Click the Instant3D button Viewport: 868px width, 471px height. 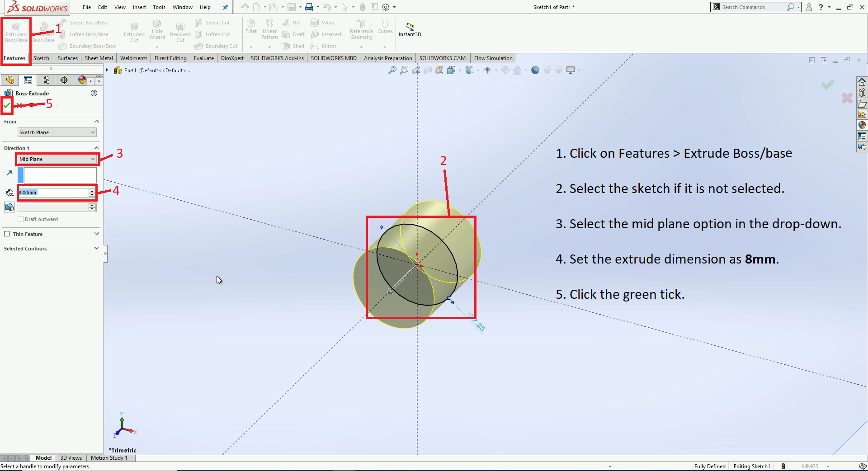[x=410, y=30]
